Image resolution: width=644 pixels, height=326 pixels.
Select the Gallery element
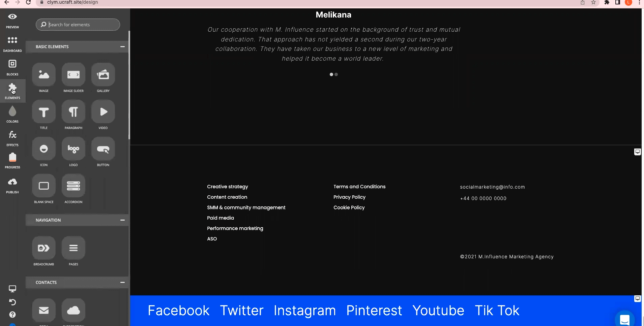click(x=103, y=74)
